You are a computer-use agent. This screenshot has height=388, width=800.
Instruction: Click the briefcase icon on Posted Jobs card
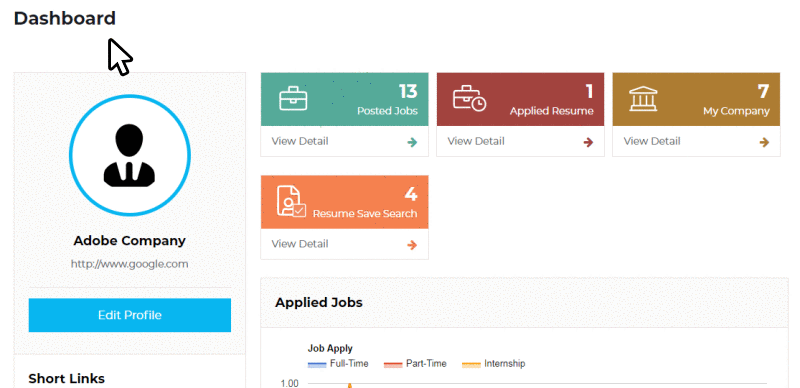[x=293, y=99]
